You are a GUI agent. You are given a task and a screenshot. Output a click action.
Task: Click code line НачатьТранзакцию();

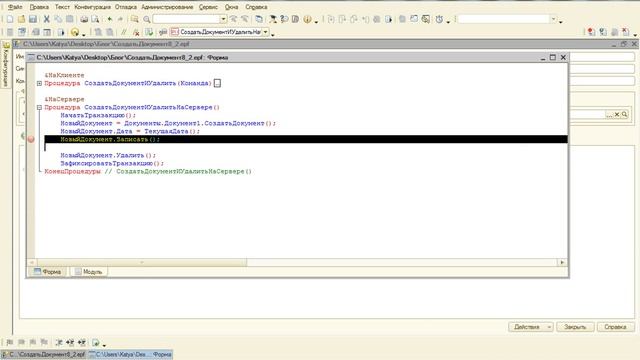tap(98, 116)
